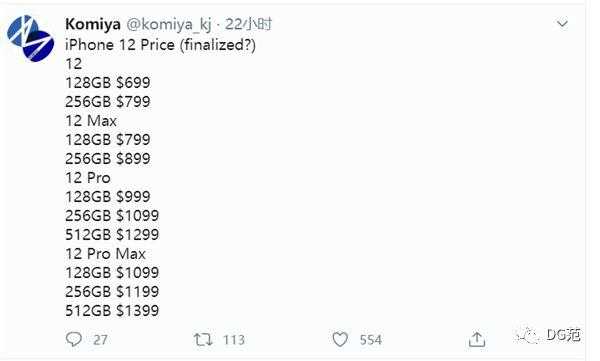The width and height of the screenshot is (600, 361).
Task: Expand the tweet options chevron
Action: tap(562, 24)
